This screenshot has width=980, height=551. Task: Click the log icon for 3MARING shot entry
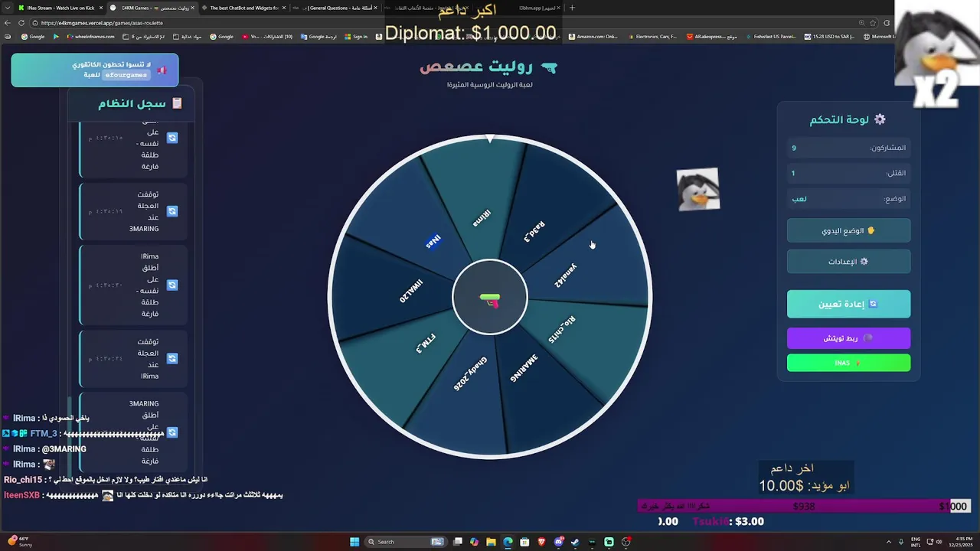coord(172,432)
